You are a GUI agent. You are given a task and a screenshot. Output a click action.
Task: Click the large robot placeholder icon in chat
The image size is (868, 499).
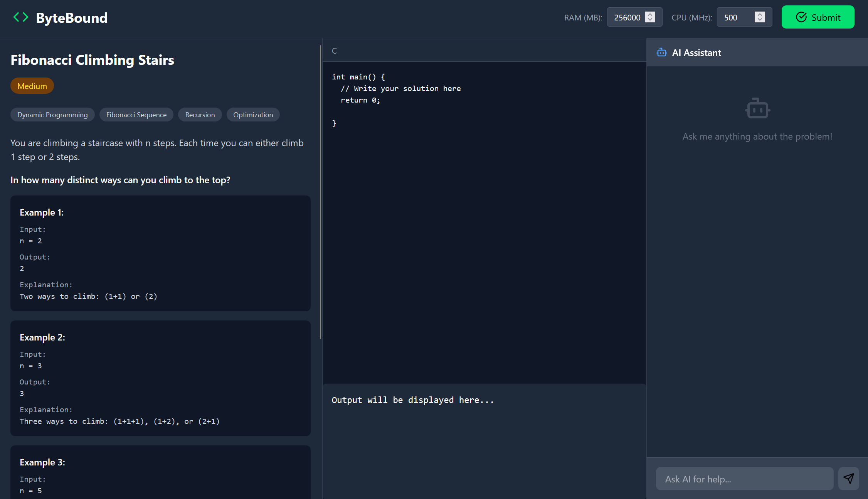[757, 108]
